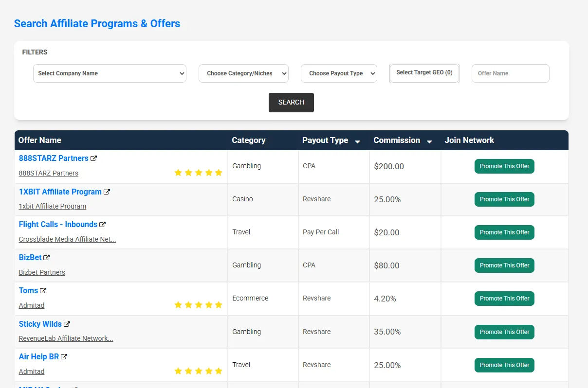The height and width of the screenshot is (388, 588).
Task: Click the star rating in Toms row
Action: pyautogui.click(x=198, y=305)
